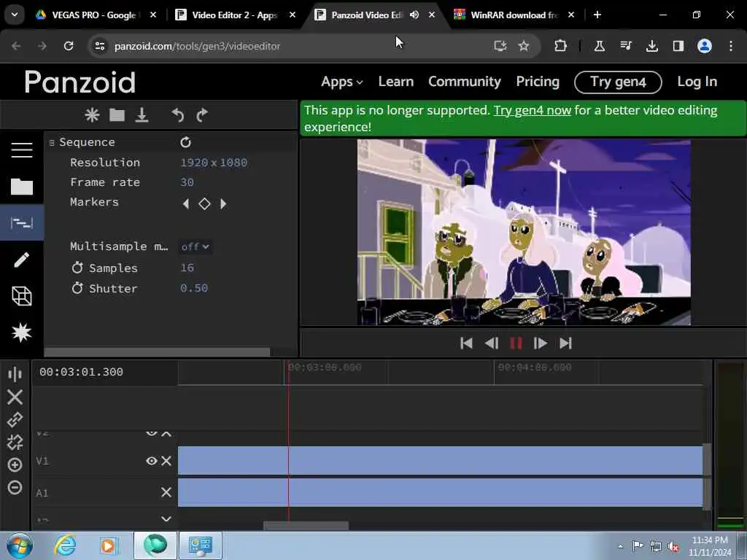Open Multisample mode off dropdown
The width and height of the screenshot is (747, 560).
tap(195, 246)
